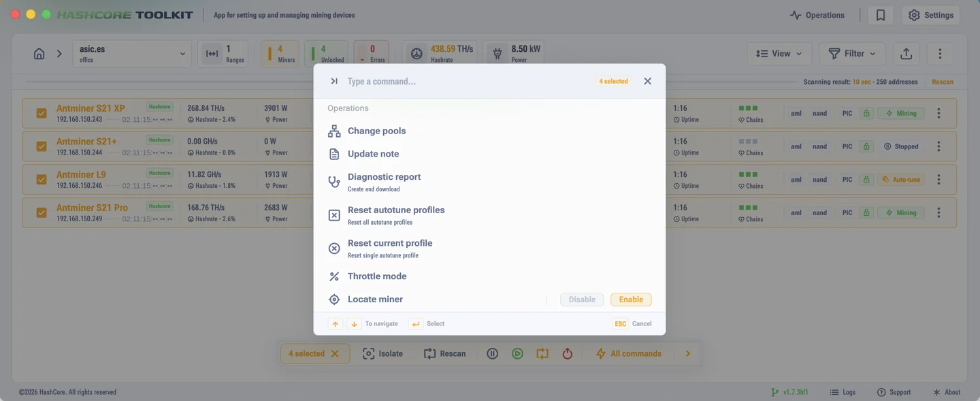Open Settings in the title bar
The width and height of the screenshot is (980, 401).
tap(930, 15)
